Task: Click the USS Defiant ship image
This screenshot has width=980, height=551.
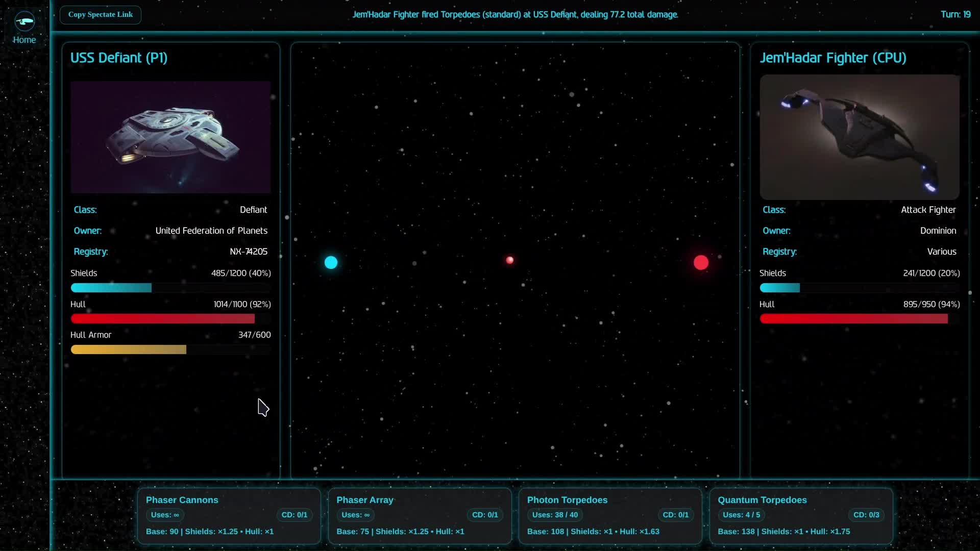Action: tap(170, 137)
